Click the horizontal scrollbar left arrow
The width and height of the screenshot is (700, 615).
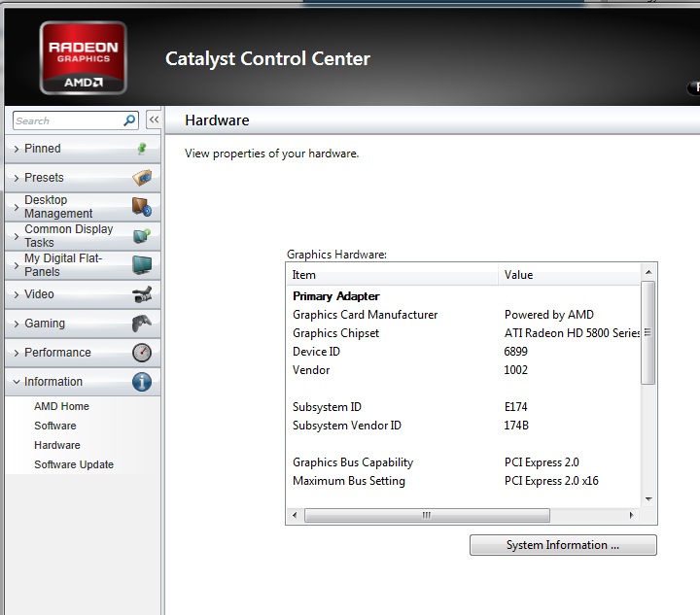(295, 515)
